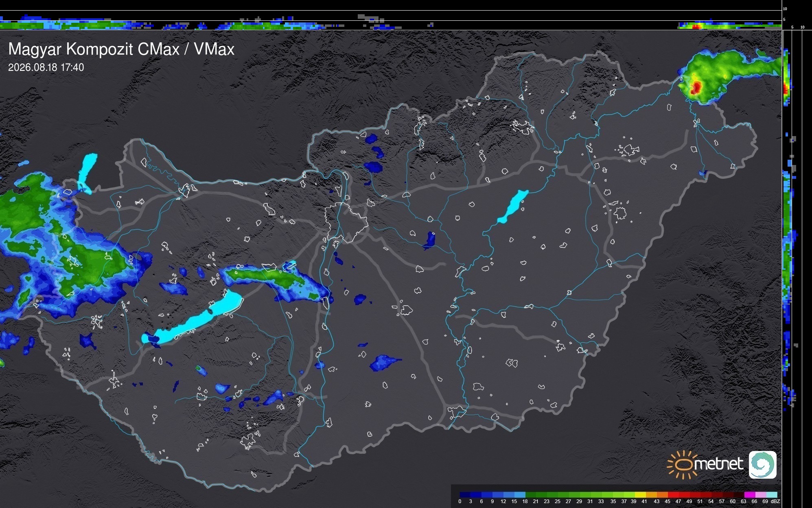812x508 pixels.
Task: Click the legend label 57
Action: (722, 501)
